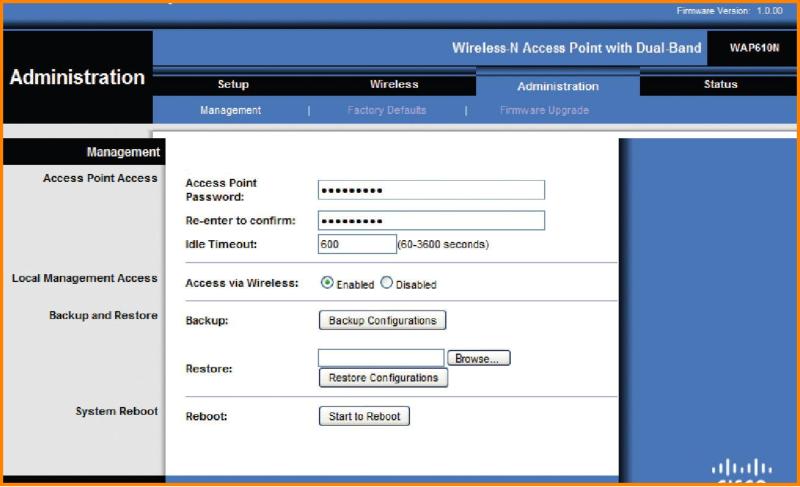This screenshot has height=487, width=800.
Task: Click the Firmware Version 1.0.00 text
Action: click(x=729, y=11)
